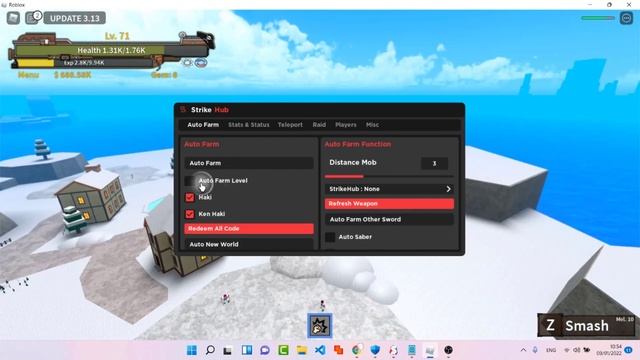Click the Refresh Weapon button
This screenshot has height=360, width=640.
[389, 204]
